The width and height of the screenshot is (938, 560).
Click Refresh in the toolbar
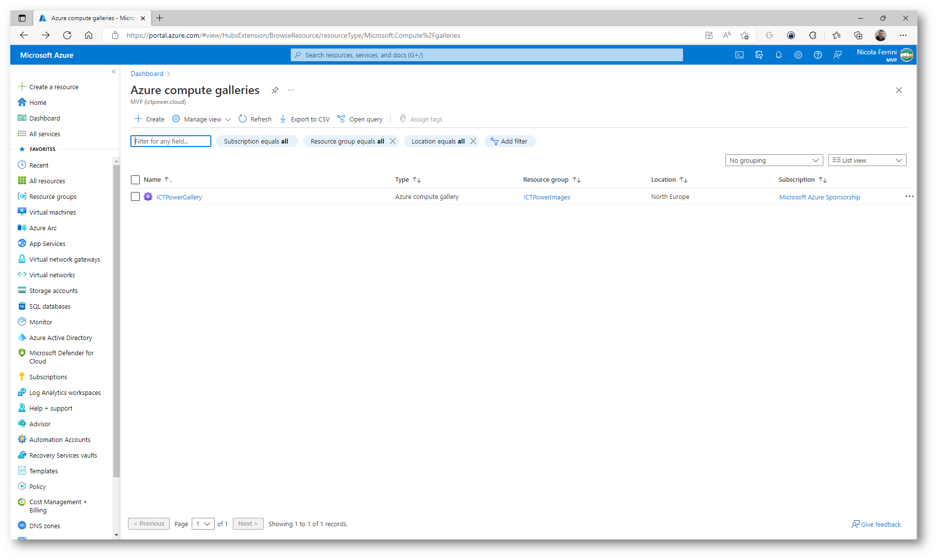[255, 119]
